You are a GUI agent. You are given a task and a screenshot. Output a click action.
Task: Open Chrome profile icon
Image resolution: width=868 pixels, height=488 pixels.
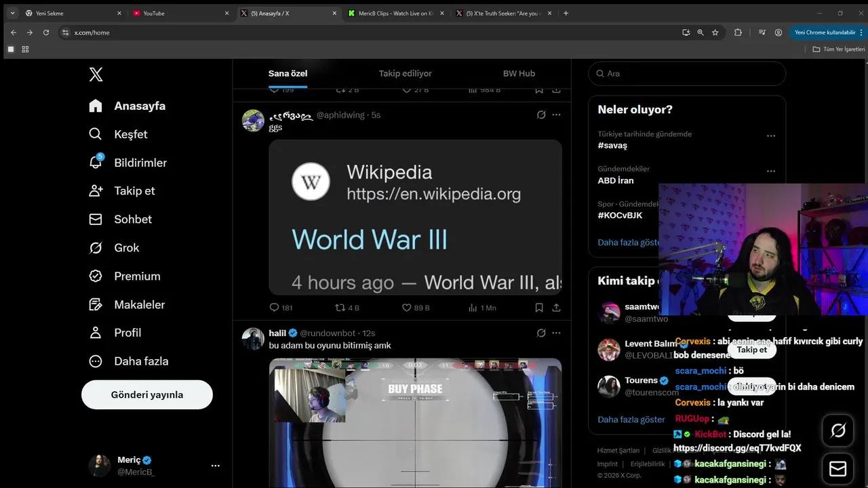(x=778, y=32)
